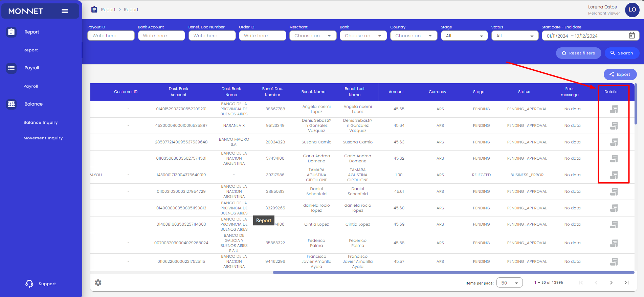The image size is (644, 297).
Task: View details for Francisco Javier Amarilla Ayala row
Action: (x=614, y=262)
